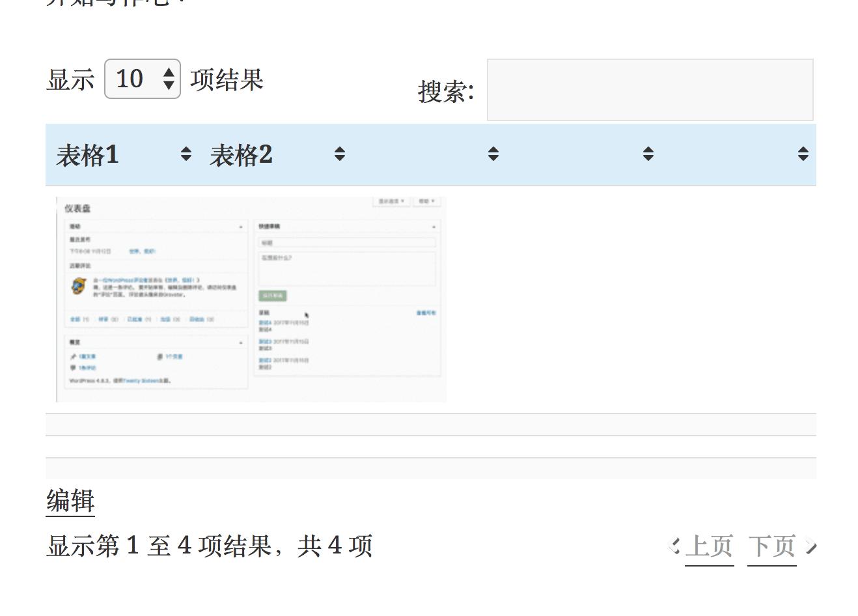The width and height of the screenshot is (858, 616).
Task: Click the green 保存草稿 button
Action: [x=272, y=296]
